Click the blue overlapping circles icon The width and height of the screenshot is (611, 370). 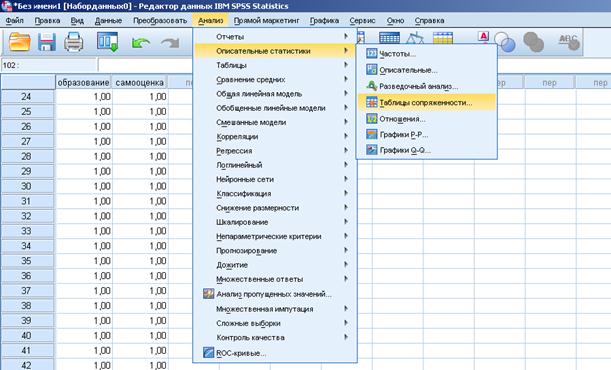pyautogui.click(x=505, y=41)
